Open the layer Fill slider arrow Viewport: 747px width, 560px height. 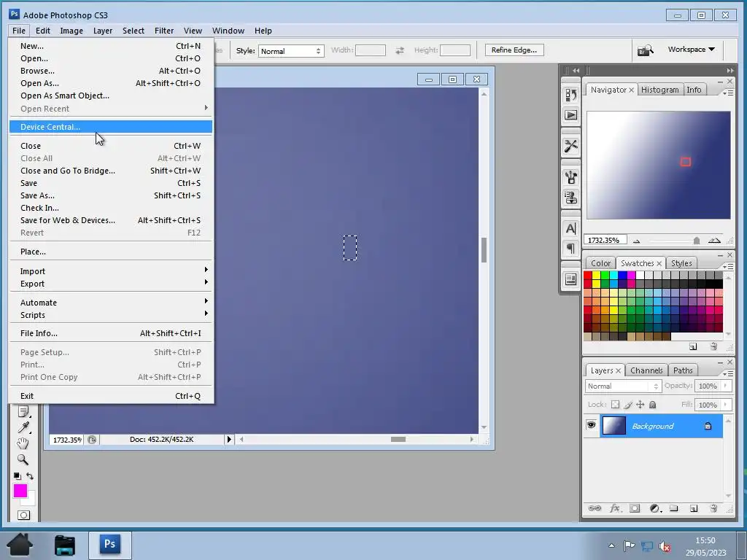(726, 405)
